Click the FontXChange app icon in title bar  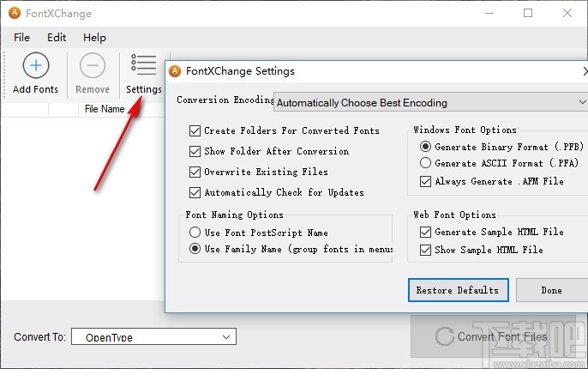(x=15, y=14)
